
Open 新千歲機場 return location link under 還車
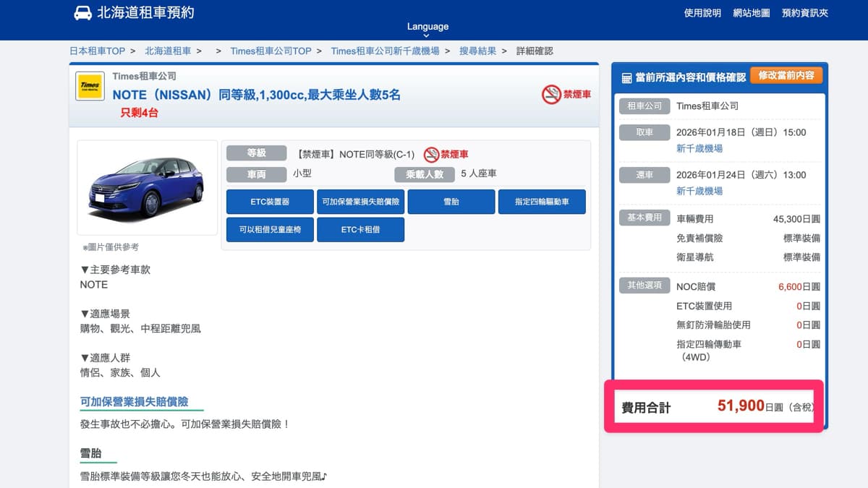[x=699, y=191]
